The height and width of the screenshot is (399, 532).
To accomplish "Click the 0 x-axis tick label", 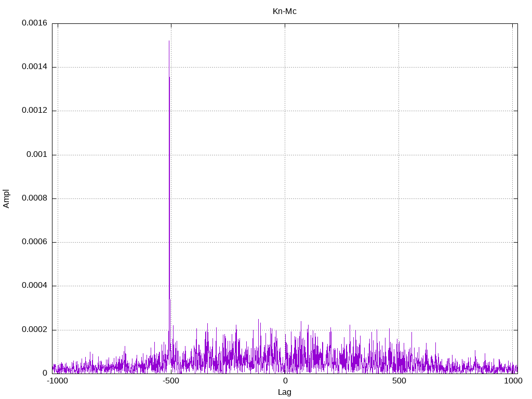I will click(285, 381).
